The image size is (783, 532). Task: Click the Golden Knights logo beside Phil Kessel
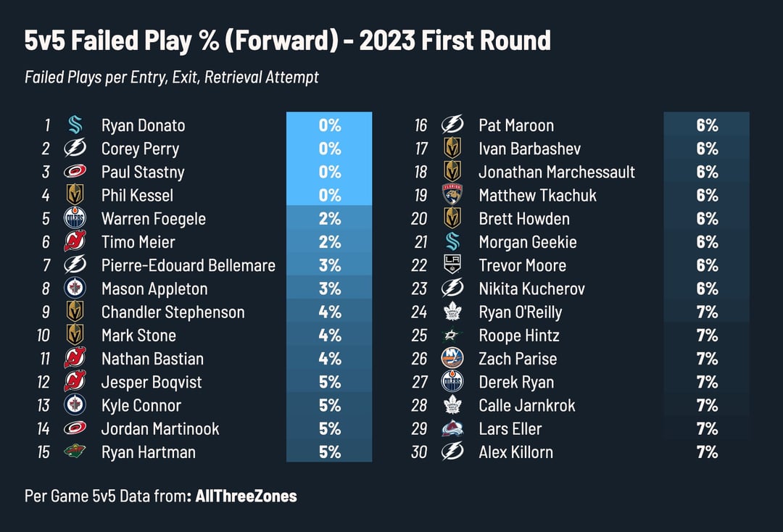75,195
